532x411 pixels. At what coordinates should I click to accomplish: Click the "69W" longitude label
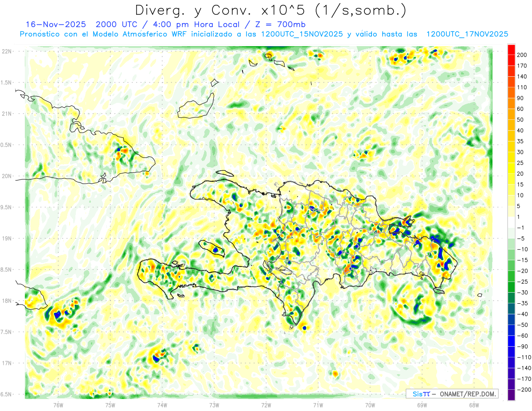422,404
